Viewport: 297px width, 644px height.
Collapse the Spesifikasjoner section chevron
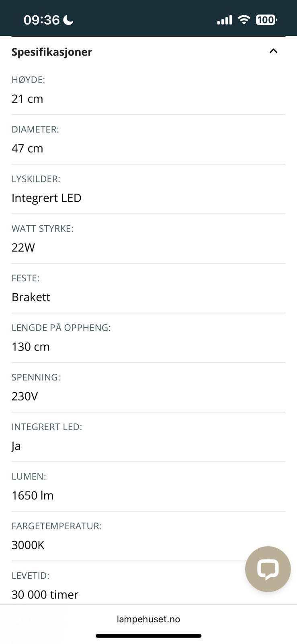coord(273,51)
